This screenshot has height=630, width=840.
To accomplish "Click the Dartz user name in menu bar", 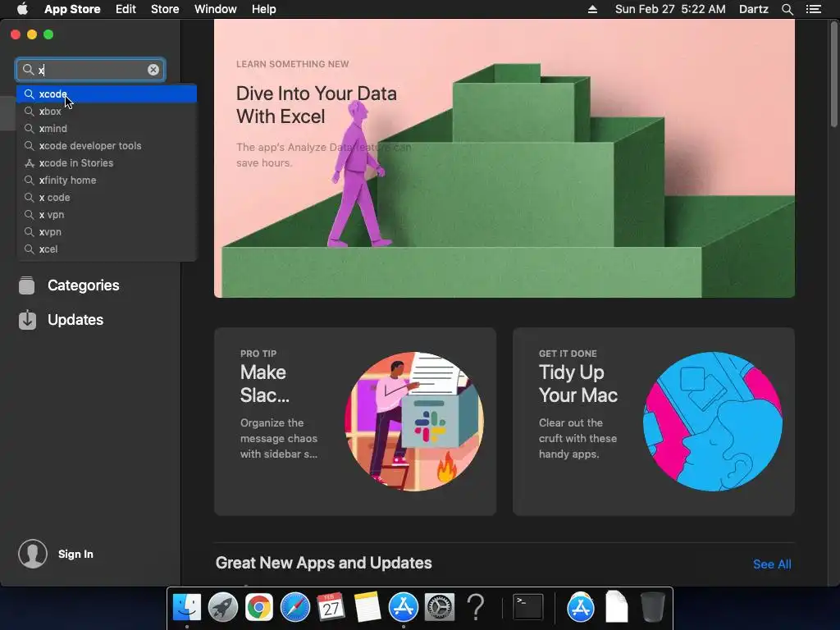I will [754, 9].
